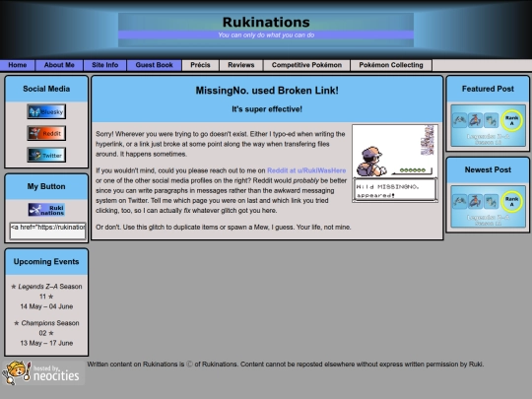Click the Rukinations site title

click(266, 22)
